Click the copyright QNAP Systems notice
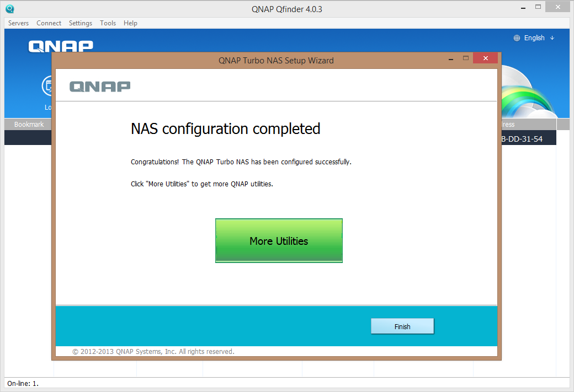 [153, 351]
